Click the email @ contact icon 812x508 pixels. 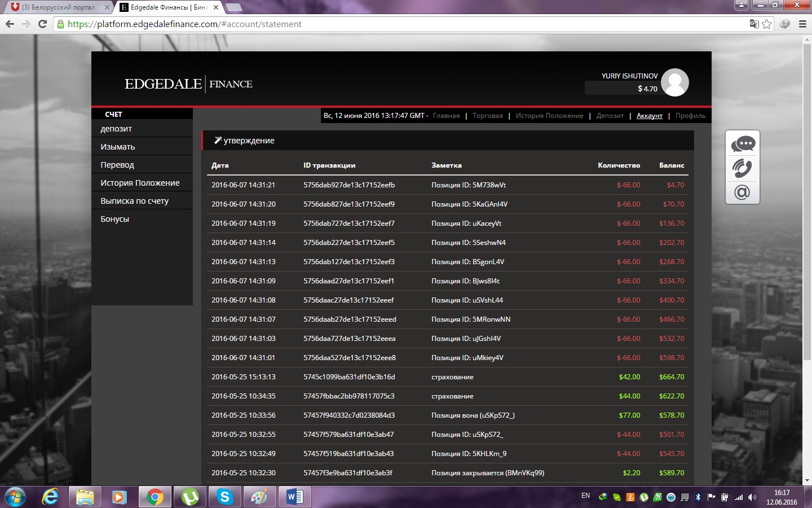[x=743, y=192]
